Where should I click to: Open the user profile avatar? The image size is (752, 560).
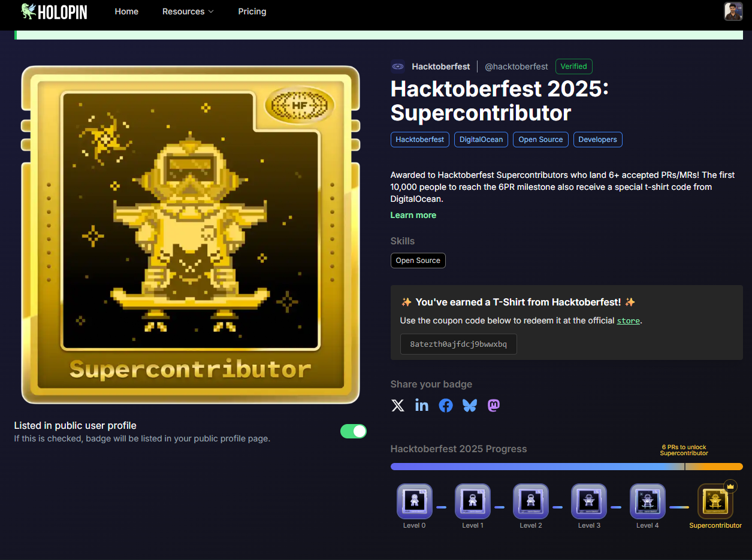click(x=733, y=11)
